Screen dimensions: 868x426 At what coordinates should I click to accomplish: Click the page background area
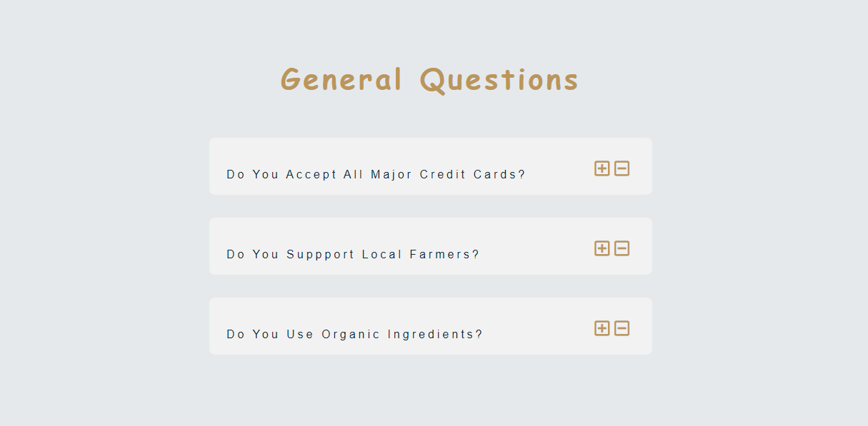point(86,392)
